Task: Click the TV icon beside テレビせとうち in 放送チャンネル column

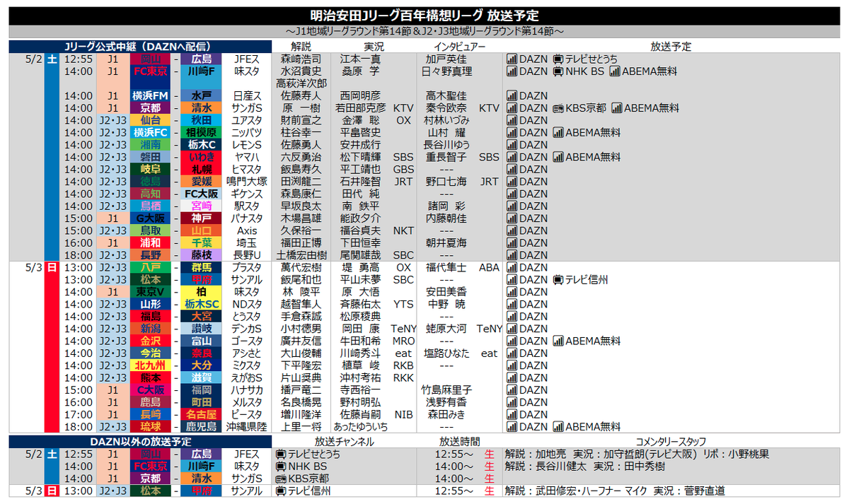Action: [x=280, y=455]
